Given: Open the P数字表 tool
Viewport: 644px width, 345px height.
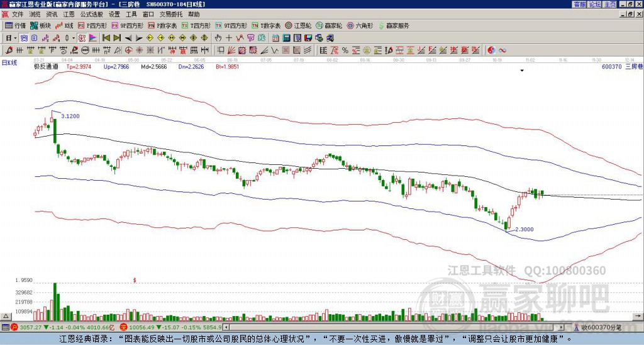Looking at the screenshot, I should click(x=162, y=25).
